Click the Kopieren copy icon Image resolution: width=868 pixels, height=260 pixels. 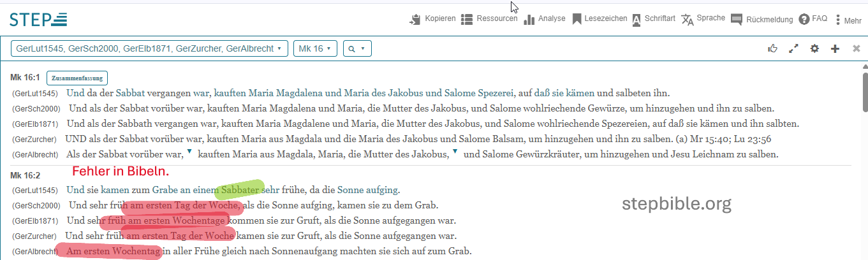pos(416,20)
